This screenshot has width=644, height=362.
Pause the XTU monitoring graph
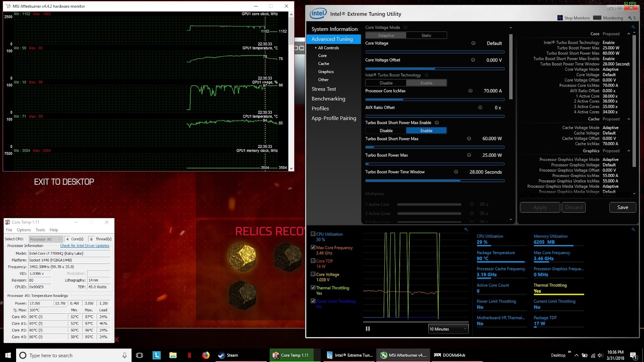click(x=367, y=329)
